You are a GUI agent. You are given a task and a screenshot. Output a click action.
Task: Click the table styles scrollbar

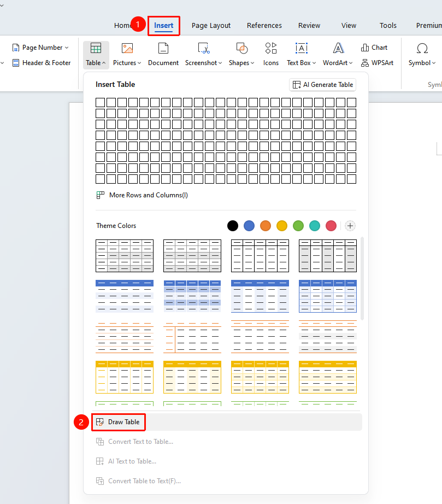pos(362,279)
